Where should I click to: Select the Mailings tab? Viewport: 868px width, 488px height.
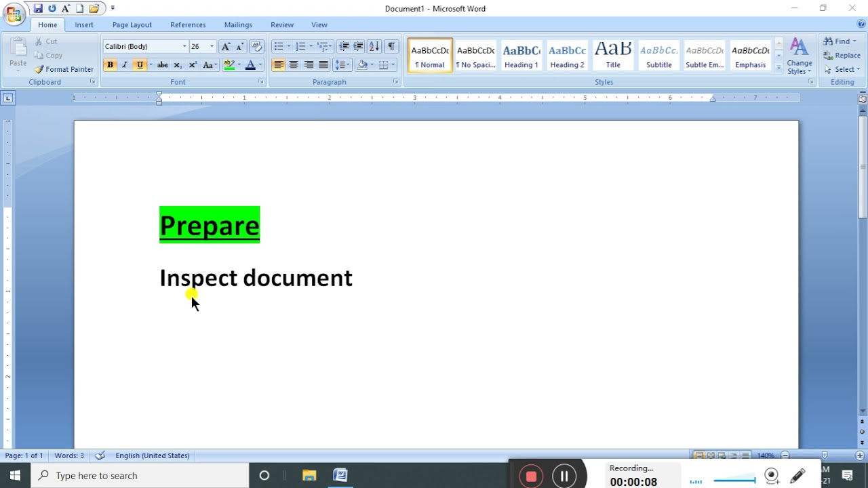(238, 24)
